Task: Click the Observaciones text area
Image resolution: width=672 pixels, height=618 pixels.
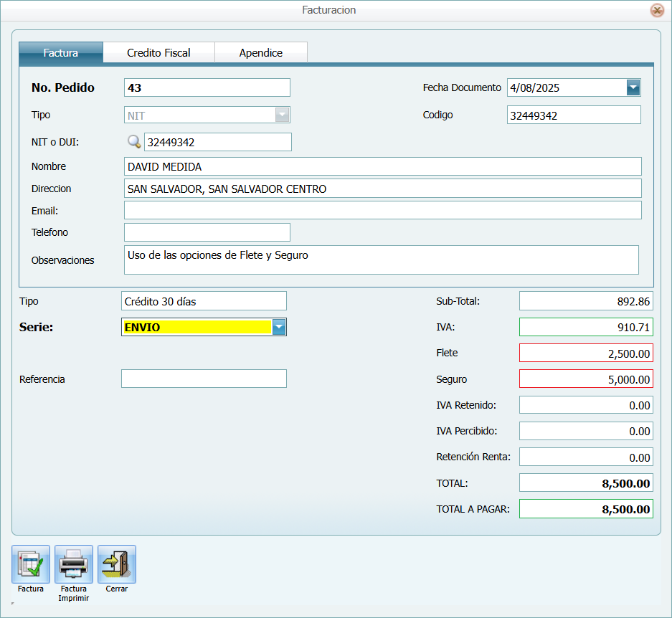Action: (381, 260)
